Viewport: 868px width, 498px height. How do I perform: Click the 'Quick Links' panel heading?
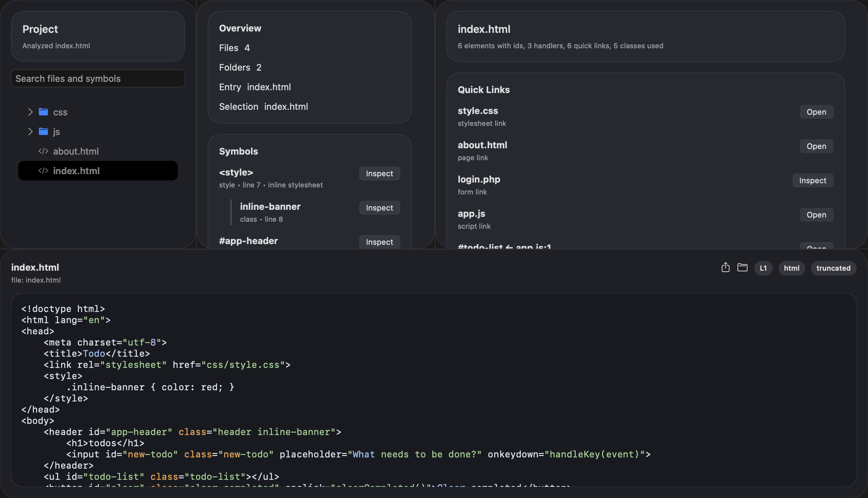click(484, 90)
